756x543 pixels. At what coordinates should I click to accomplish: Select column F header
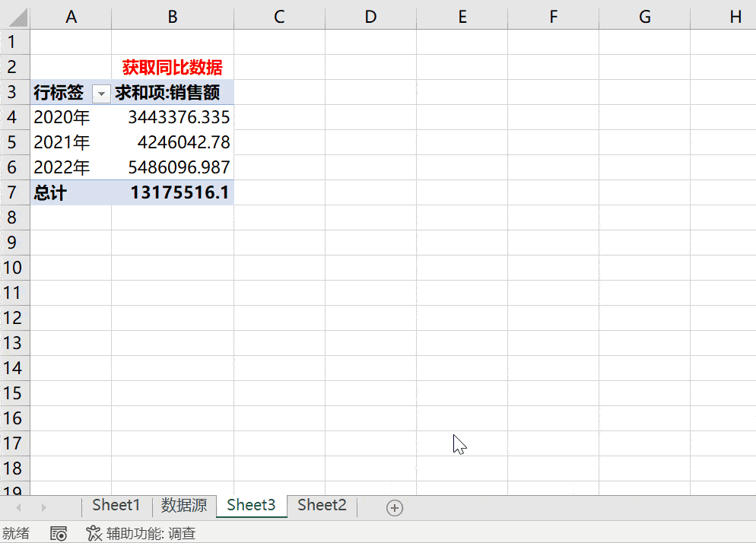pos(553,17)
